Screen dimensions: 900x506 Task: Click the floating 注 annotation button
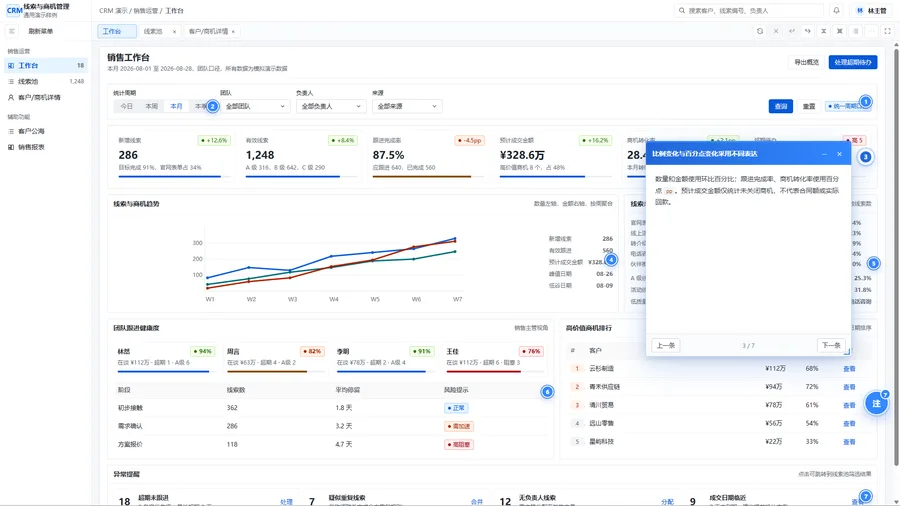[876, 403]
